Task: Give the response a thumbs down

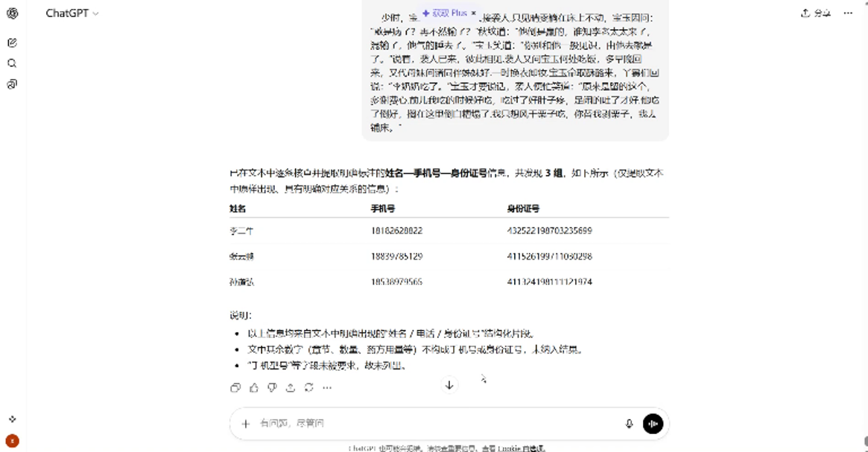Action: (273, 388)
